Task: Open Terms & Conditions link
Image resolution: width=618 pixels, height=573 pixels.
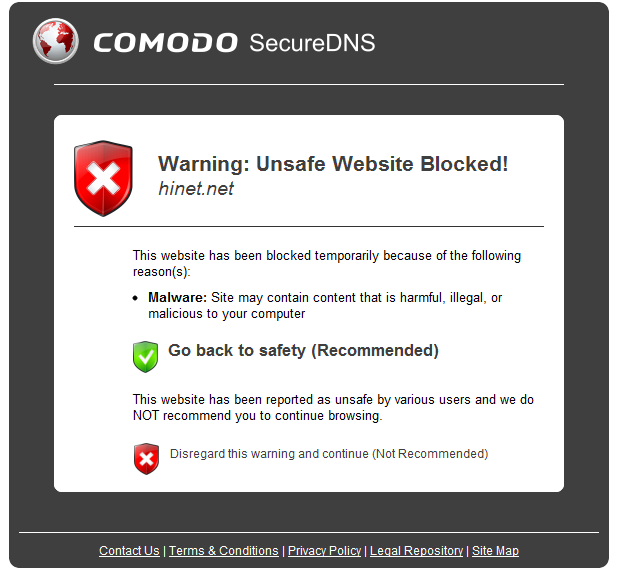Action: pos(223,551)
